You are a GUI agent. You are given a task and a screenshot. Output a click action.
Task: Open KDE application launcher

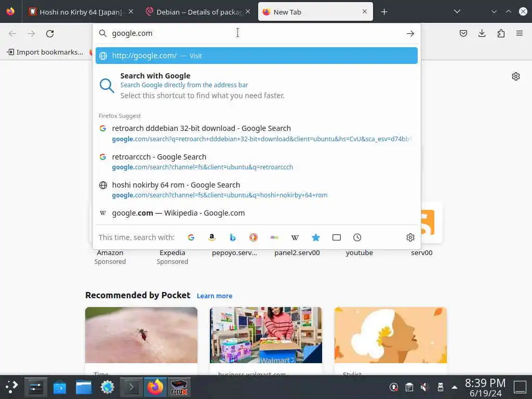(x=11, y=387)
